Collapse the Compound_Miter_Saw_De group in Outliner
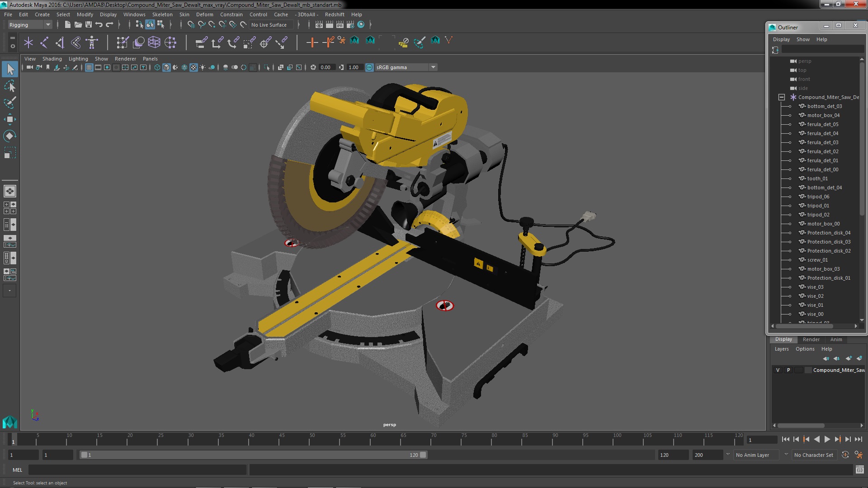This screenshot has height=488, width=868. 781,97
